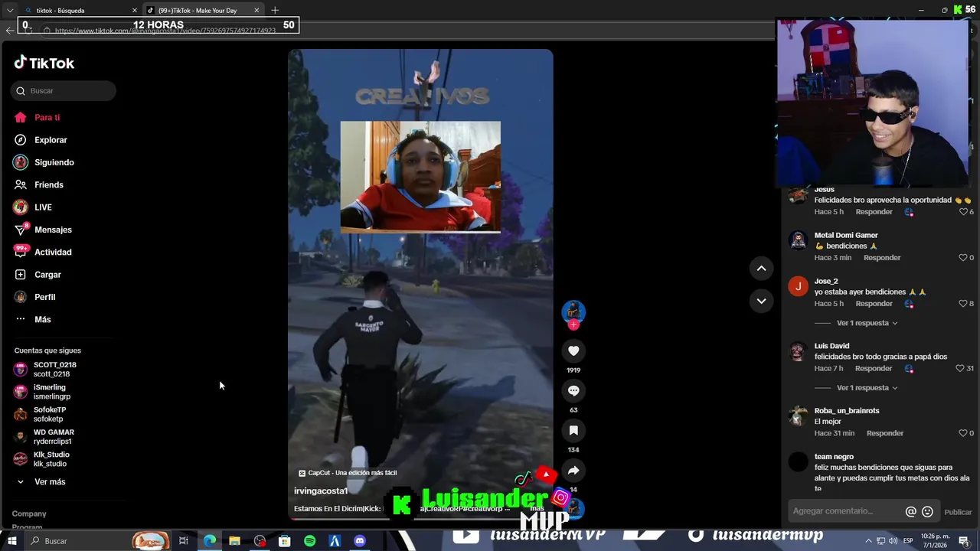This screenshot has height=551, width=980.
Task: Open Task View on the taskbar
Action: (x=184, y=541)
